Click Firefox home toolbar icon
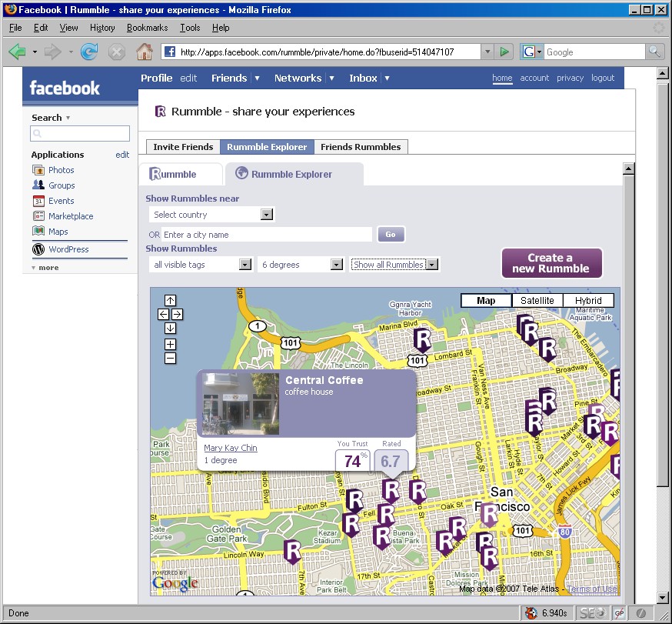Screen dimensions: 672x624 144,52
